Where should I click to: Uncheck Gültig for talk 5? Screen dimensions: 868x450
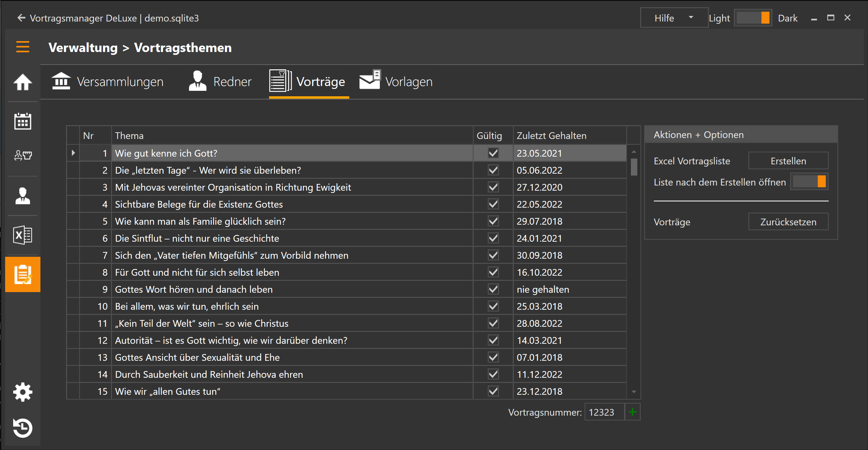click(x=493, y=221)
